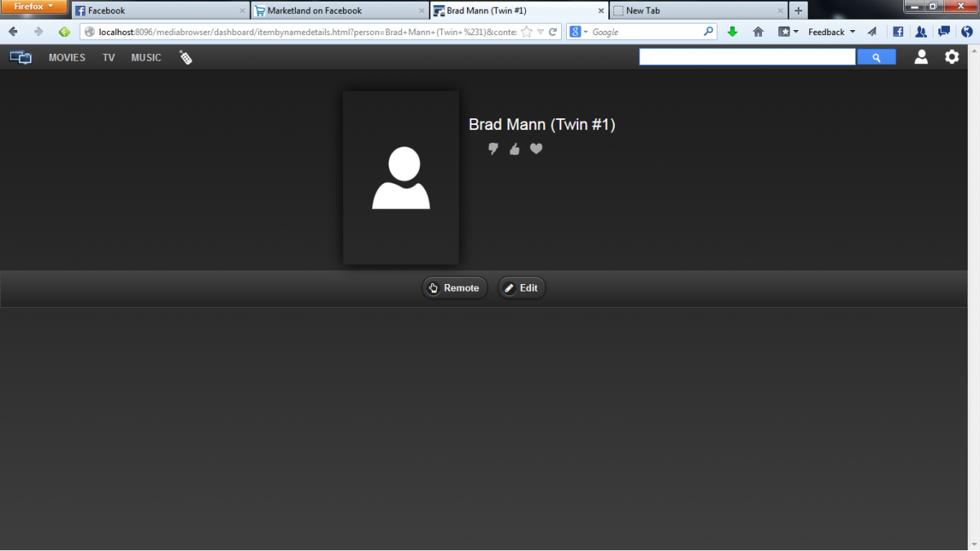This screenshot has width=980, height=551.
Task: Click the Facebook notifications globe icon
Action: click(967, 32)
